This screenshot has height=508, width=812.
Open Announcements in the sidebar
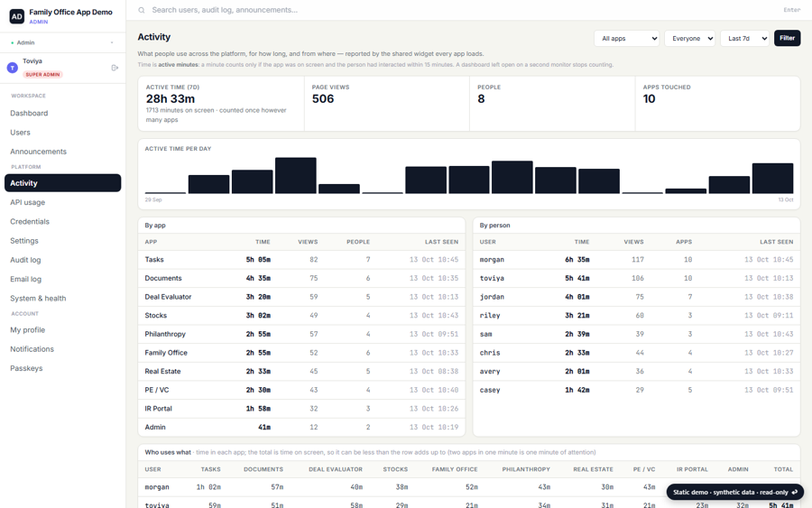62,152
